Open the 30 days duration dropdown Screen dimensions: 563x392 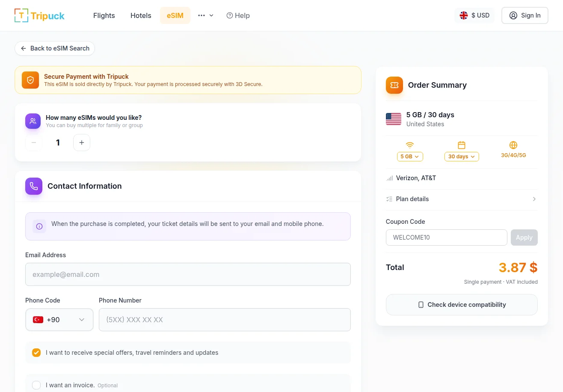(462, 157)
